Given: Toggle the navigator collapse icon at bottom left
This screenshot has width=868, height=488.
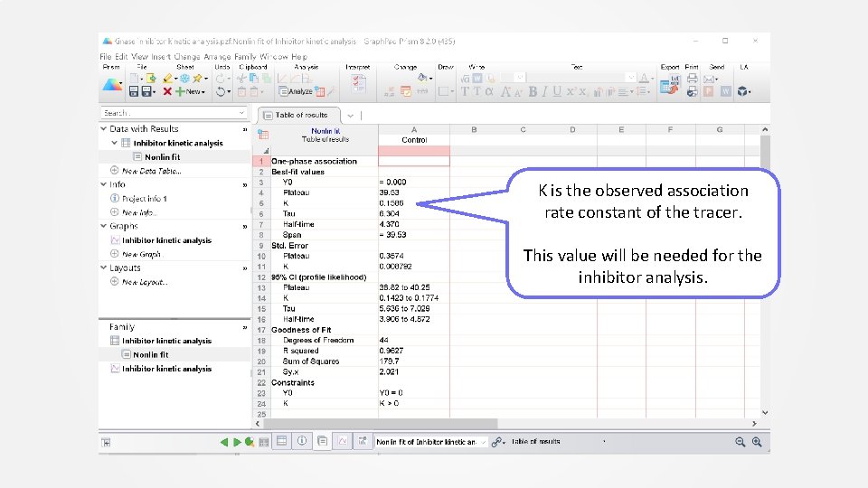Looking at the screenshot, I should point(107,442).
